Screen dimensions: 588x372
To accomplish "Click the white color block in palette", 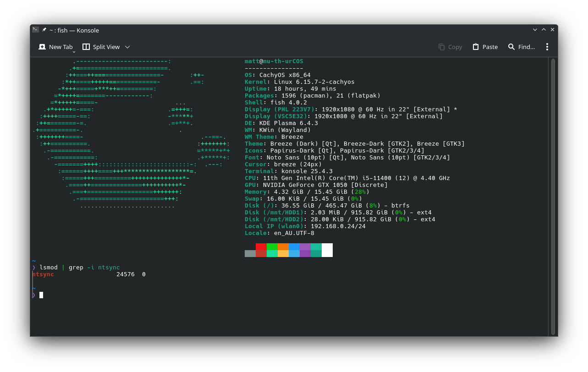I will pyautogui.click(x=327, y=250).
